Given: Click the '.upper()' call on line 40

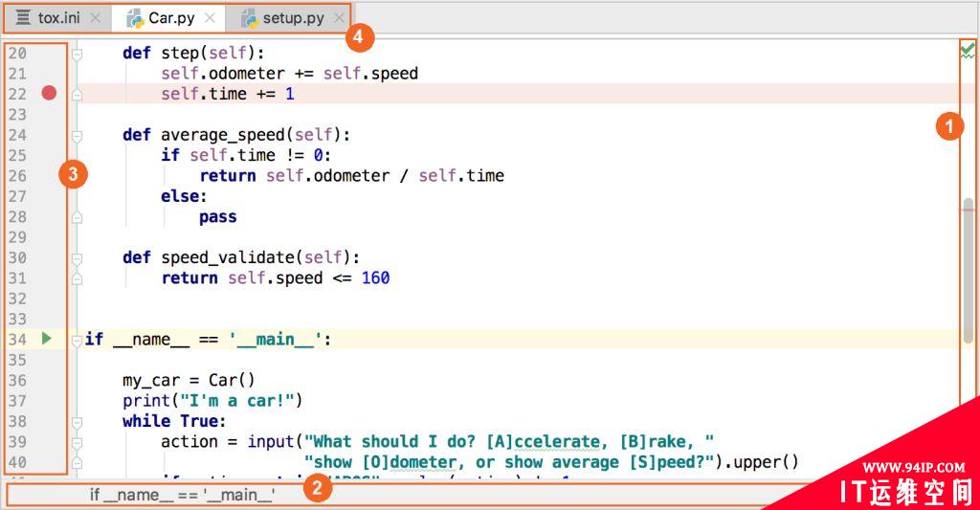Looking at the screenshot, I should 761,462.
